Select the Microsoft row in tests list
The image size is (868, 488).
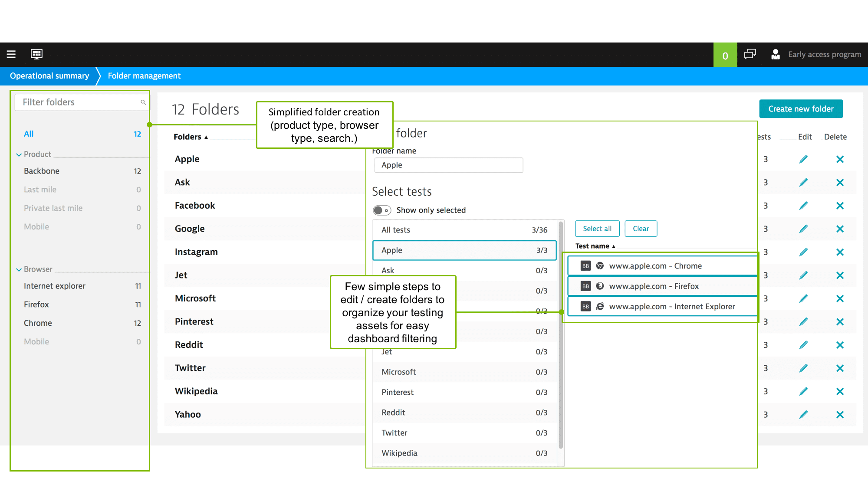click(x=464, y=372)
